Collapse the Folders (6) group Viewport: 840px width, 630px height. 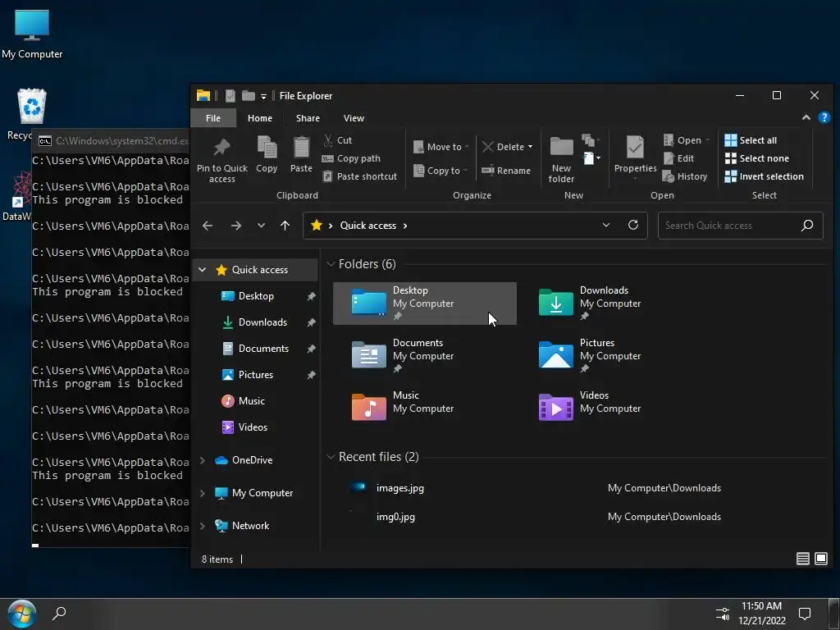pos(331,264)
